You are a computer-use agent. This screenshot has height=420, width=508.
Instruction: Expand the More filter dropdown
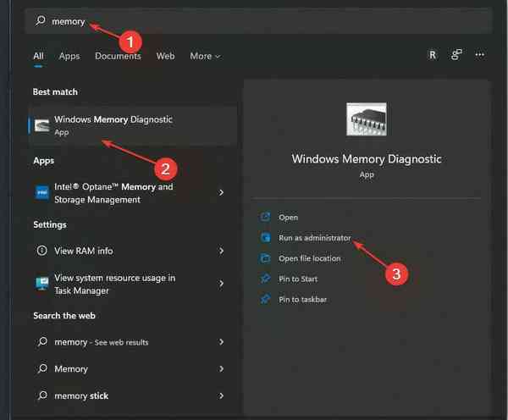tap(205, 56)
